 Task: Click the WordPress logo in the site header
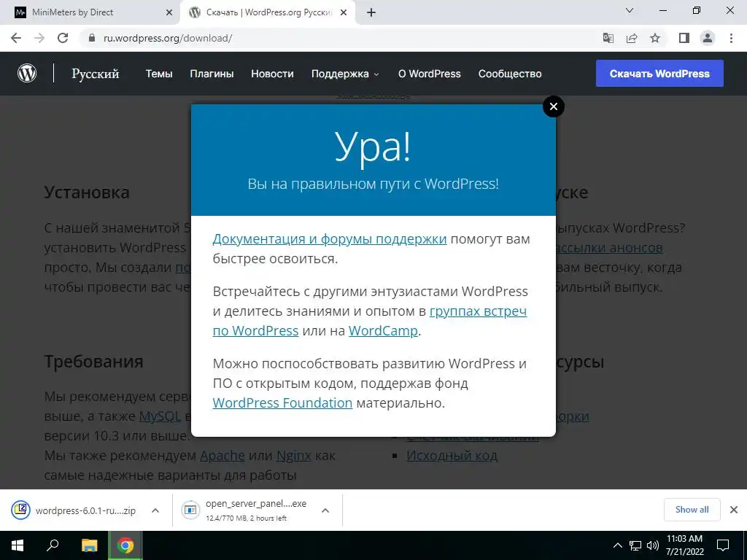tap(27, 74)
